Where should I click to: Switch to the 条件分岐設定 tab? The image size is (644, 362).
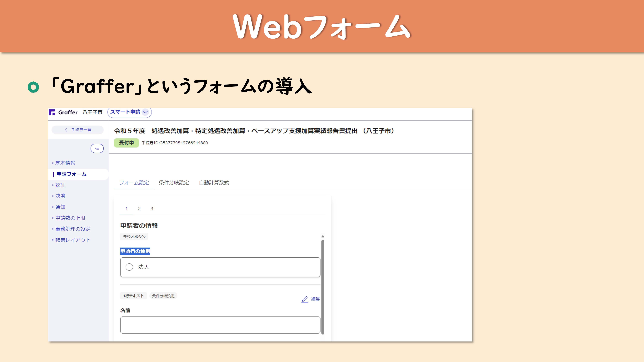pyautogui.click(x=174, y=183)
